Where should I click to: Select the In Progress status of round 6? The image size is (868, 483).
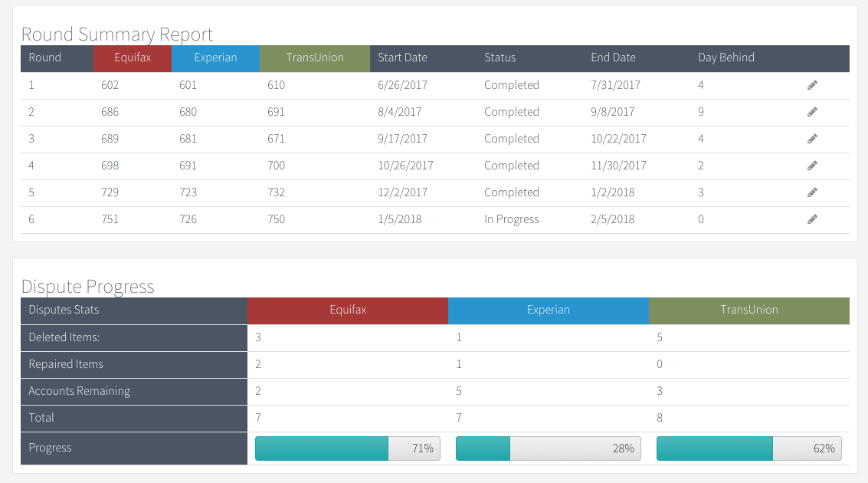pyautogui.click(x=512, y=219)
